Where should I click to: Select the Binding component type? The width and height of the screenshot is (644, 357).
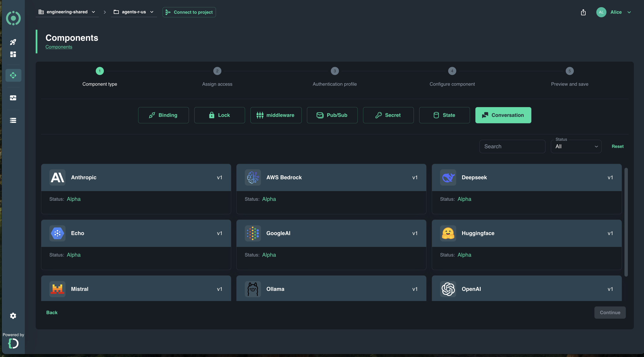[163, 115]
